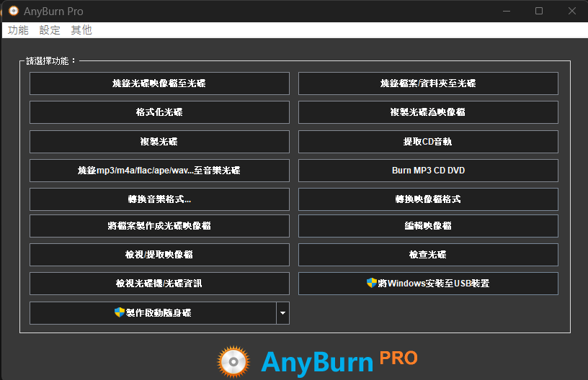Click the AnyBurn title bar app icon
This screenshot has width=588, height=380.
(14, 12)
